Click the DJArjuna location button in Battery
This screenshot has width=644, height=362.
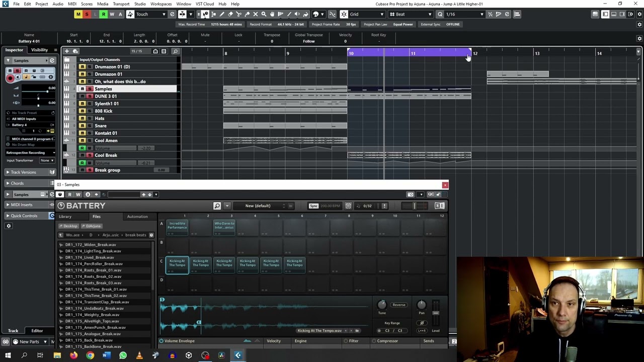click(92, 226)
